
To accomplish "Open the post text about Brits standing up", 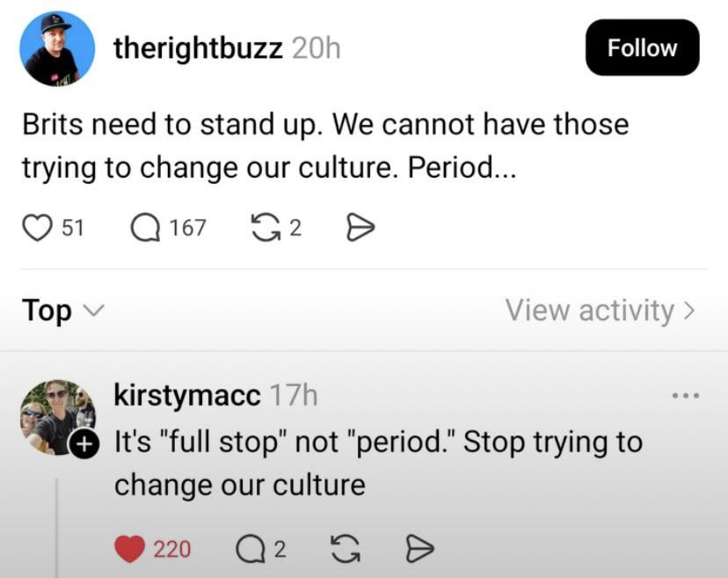I will click(x=325, y=146).
